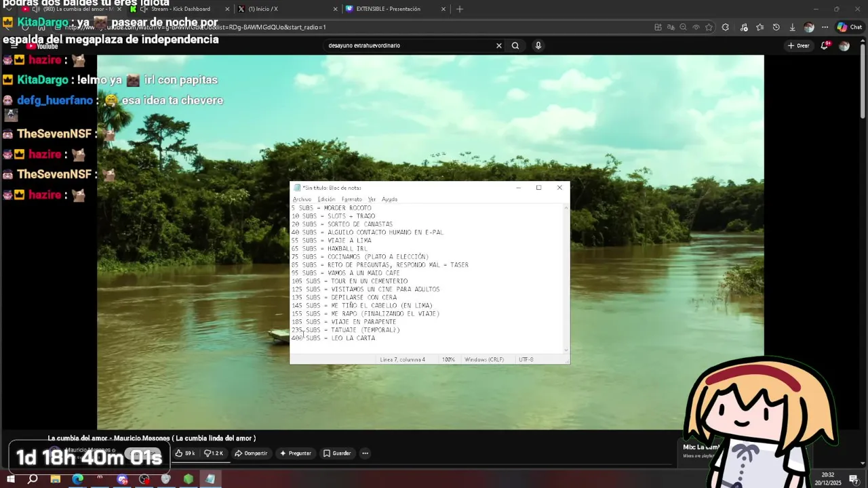Click the Crear button on YouTube
The image size is (868, 488).
[798, 45]
